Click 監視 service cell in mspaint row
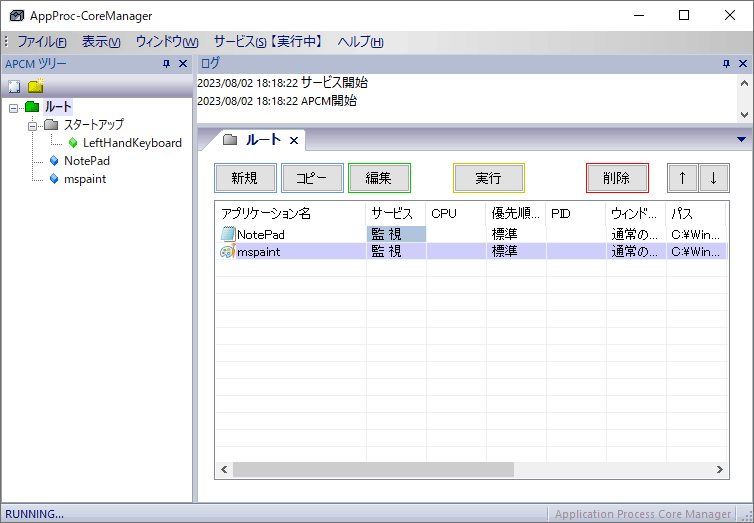The width and height of the screenshot is (754, 523). pyautogui.click(x=396, y=251)
